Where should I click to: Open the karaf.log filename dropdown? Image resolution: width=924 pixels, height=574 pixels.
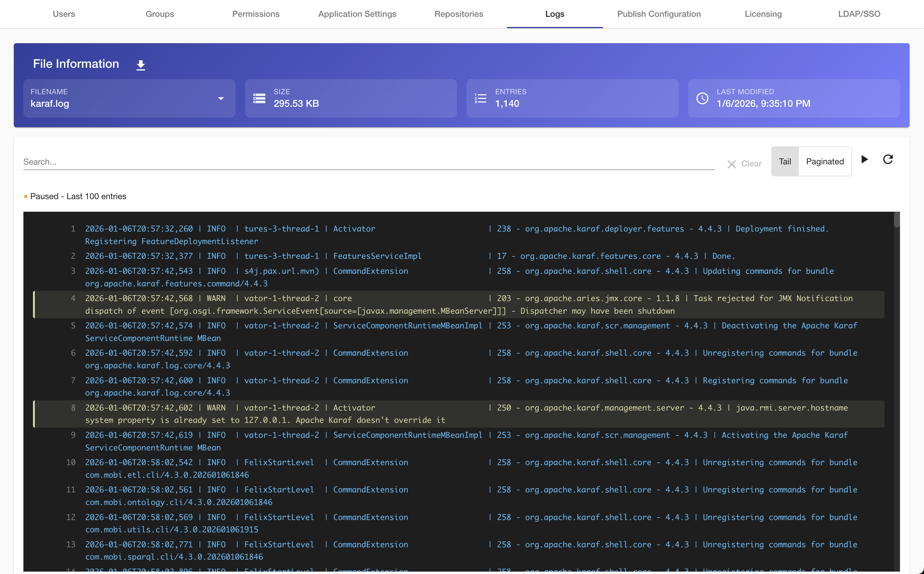click(x=121, y=98)
